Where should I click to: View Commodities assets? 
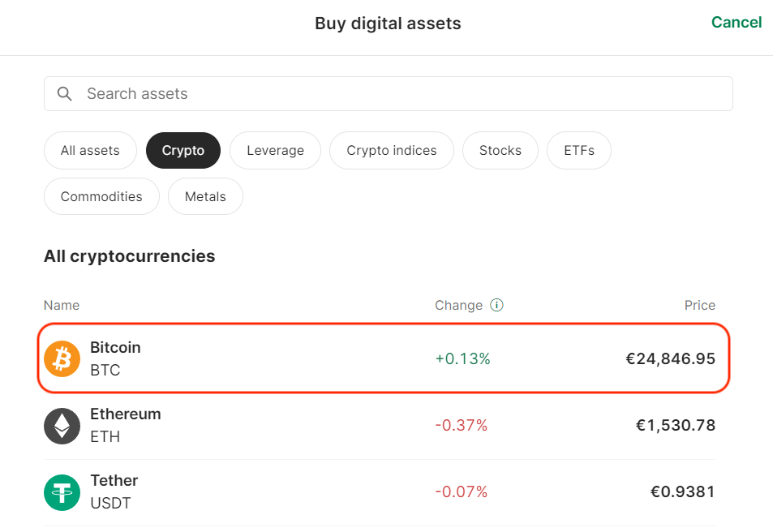coord(101,196)
